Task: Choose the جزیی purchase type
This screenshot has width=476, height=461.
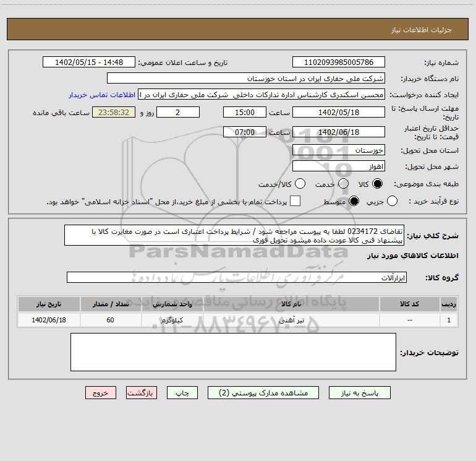Action: [x=392, y=201]
